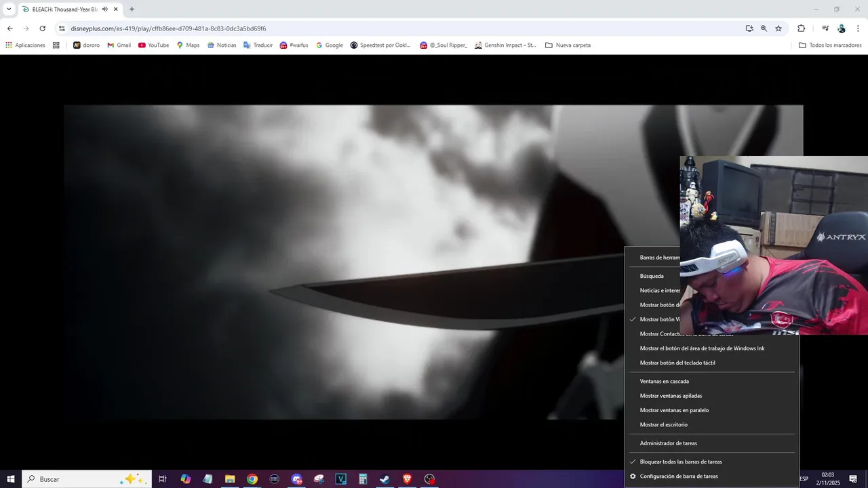Click the Buscar taskbar search box
This screenshot has height=488, width=868.
(x=87, y=479)
